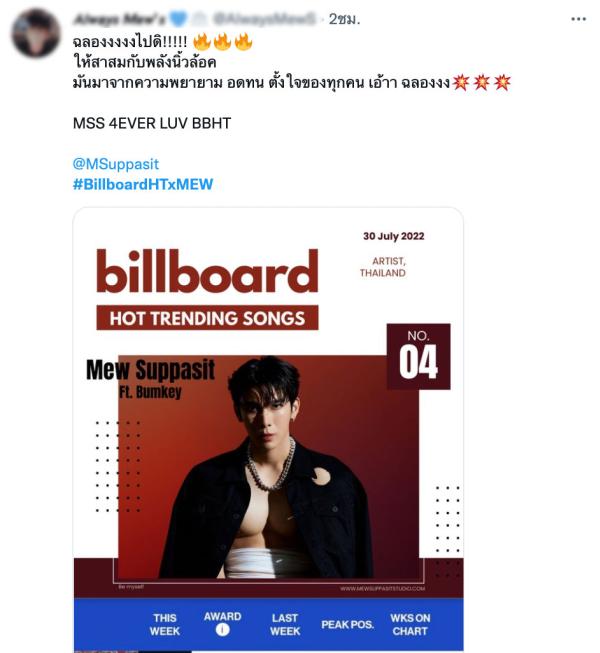600x653 pixels.
Task: Click the blue heart badge beside name
Action: [178, 19]
